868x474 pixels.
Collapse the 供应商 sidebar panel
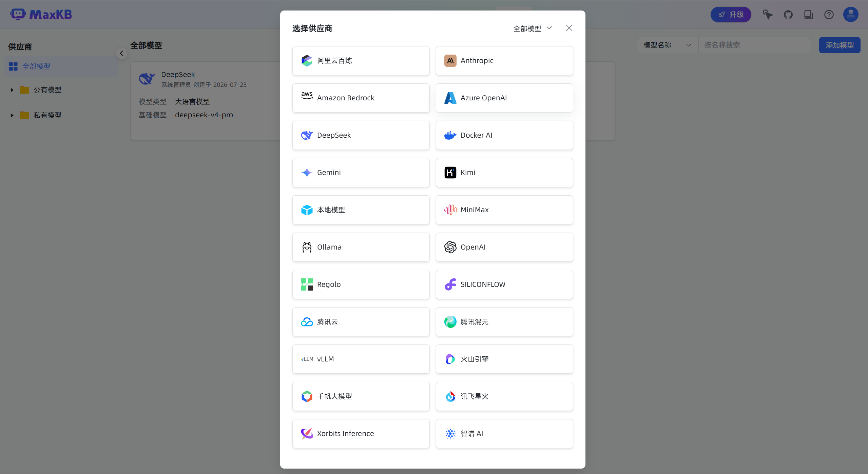pos(121,53)
